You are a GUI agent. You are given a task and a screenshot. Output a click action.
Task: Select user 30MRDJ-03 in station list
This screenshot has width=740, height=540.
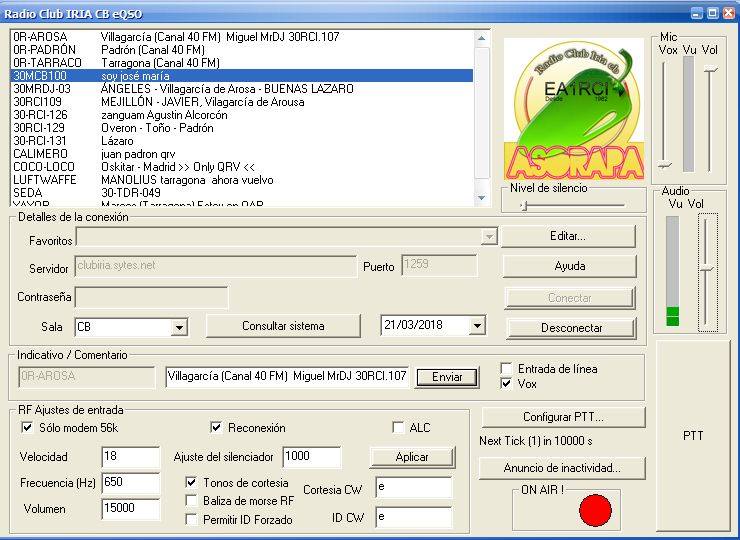tap(41, 89)
